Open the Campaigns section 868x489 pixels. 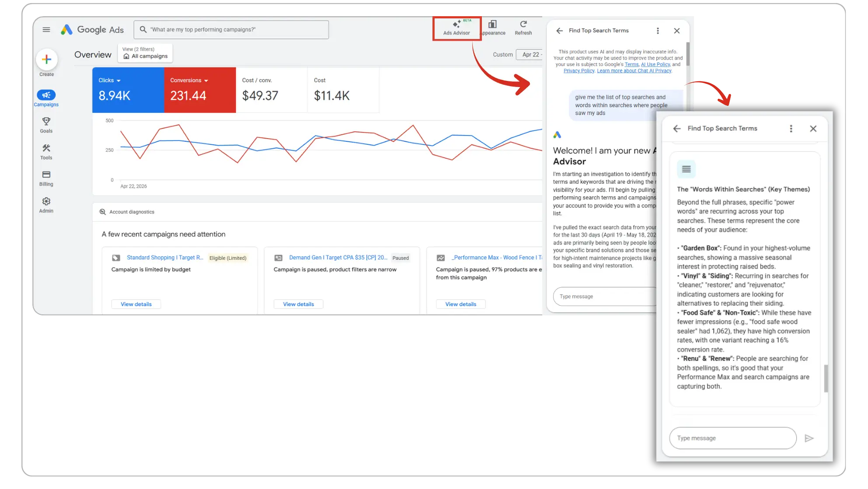click(x=46, y=98)
